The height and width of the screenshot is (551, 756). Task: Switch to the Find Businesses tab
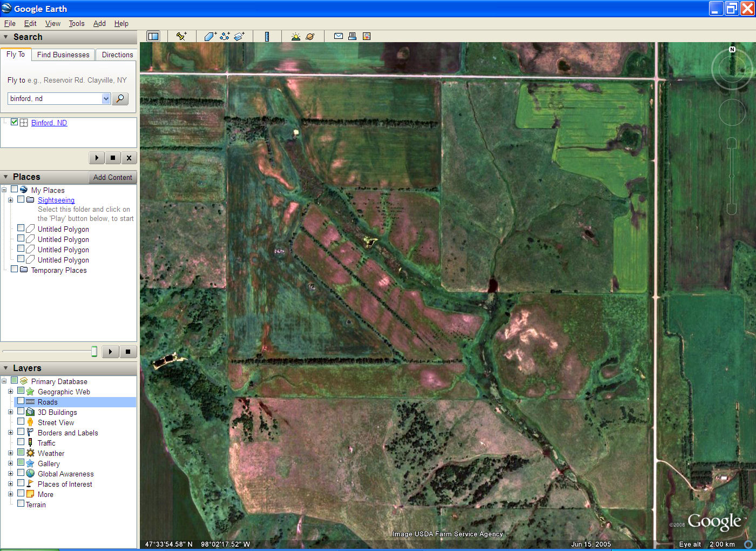[x=63, y=55]
